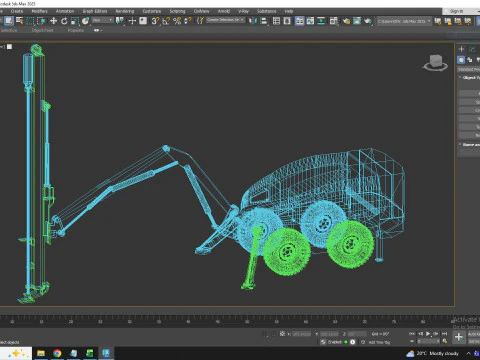Click the ViewCube in the viewport
480x360 pixels.
(x=435, y=62)
